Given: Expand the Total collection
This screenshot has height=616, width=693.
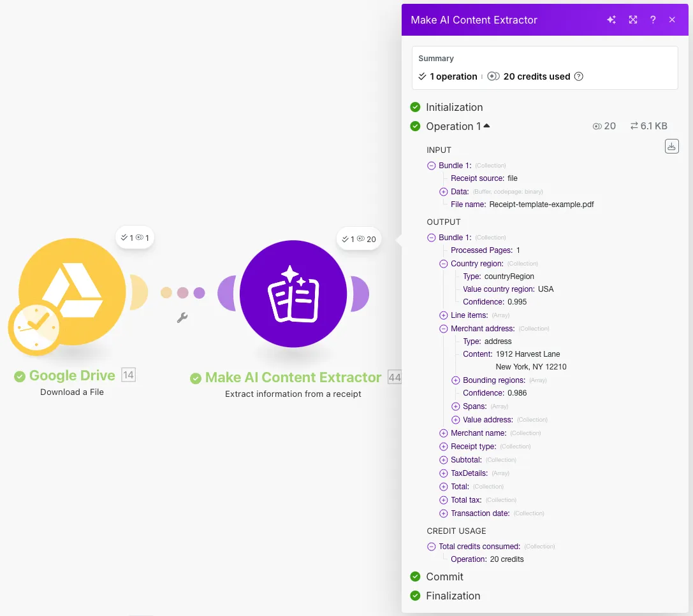Looking at the screenshot, I should pos(443,487).
